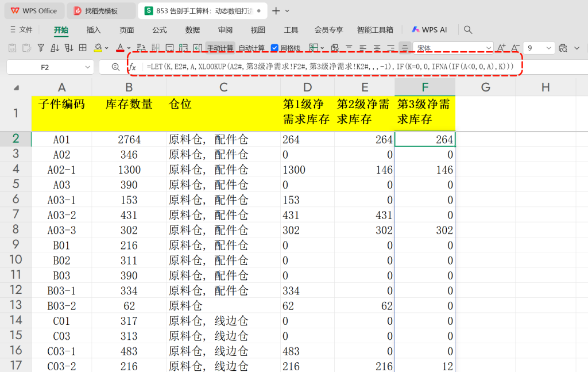This screenshot has width=588, height=372.
Task: Open the freeze panes dropdown arrow
Action: (322, 48)
